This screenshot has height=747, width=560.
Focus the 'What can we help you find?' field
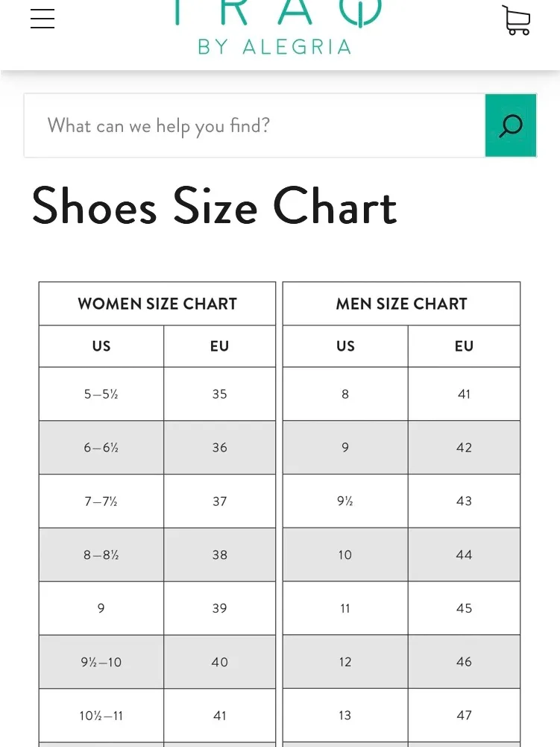(x=255, y=125)
